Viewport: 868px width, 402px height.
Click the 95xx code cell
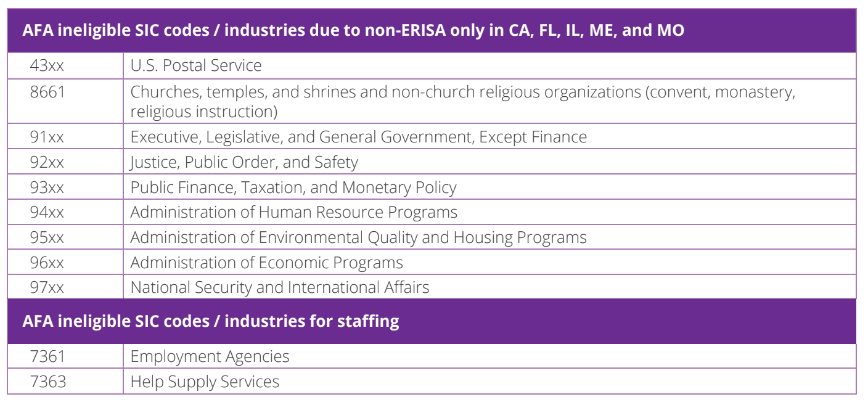click(47, 237)
